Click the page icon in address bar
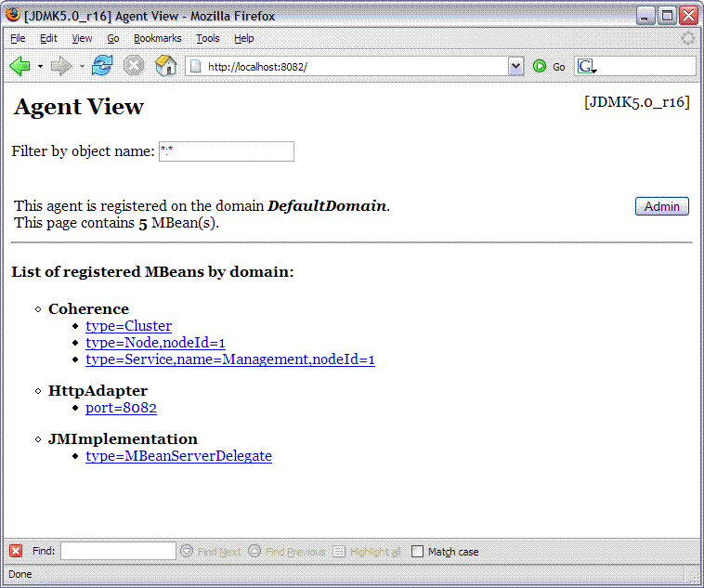 [195, 67]
